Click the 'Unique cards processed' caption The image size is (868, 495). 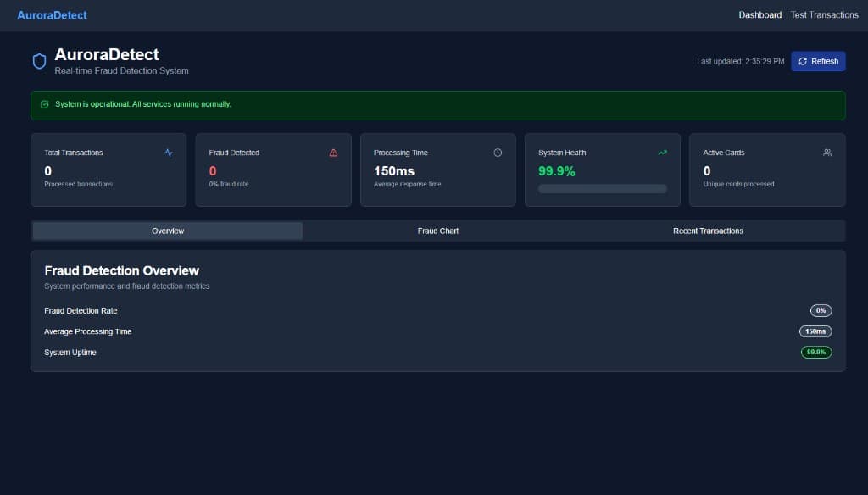tap(738, 184)
